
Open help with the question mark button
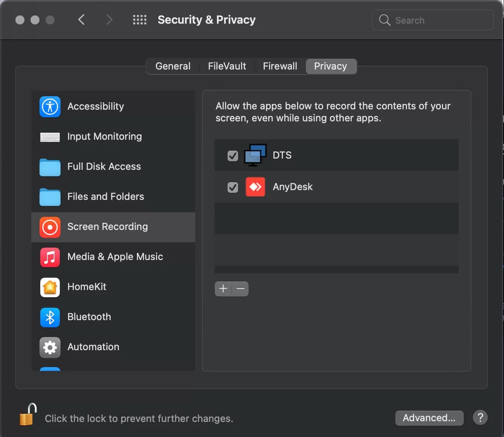coord(480,417)
